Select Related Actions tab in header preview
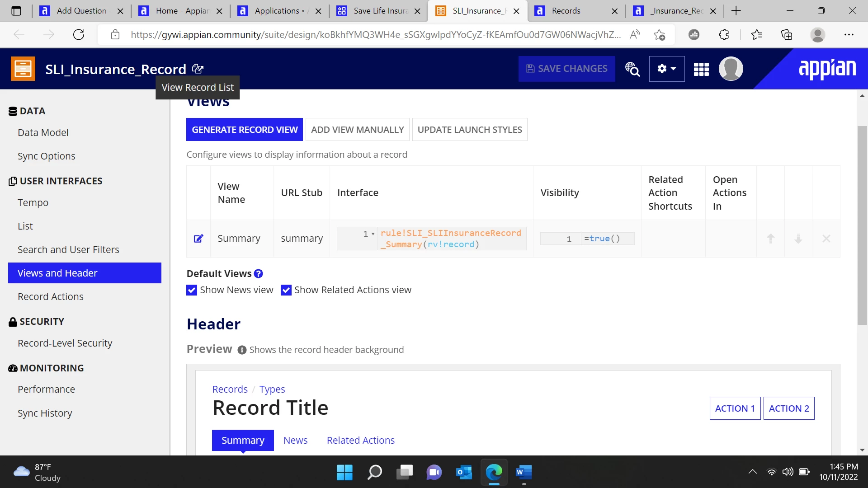This screenshot has height=488, width=868. (x=361, y=441)
